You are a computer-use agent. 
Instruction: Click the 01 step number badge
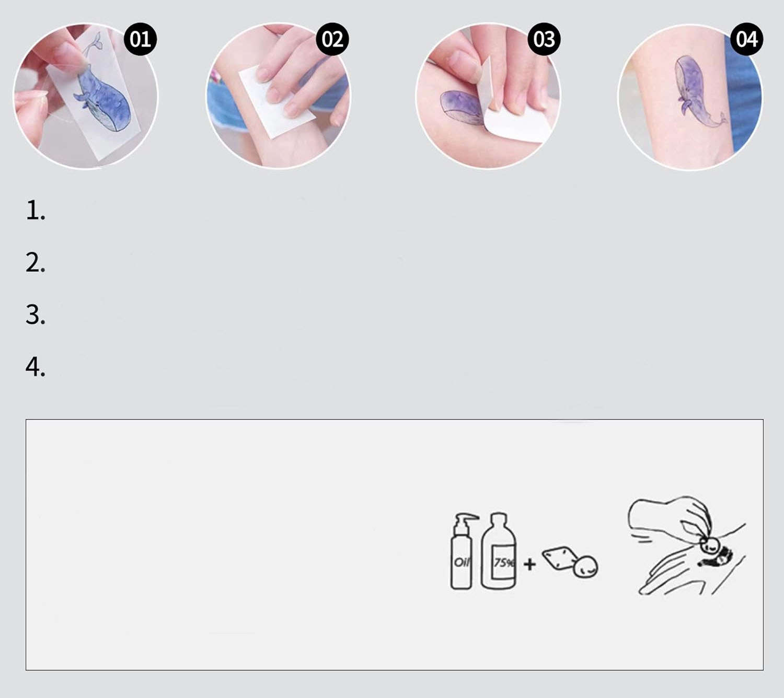(140, 39)
